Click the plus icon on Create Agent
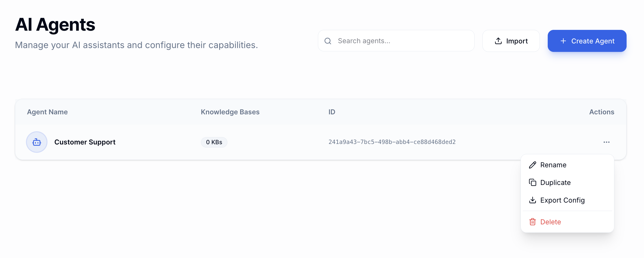The width and height of the screenshot is (644, 258). pyautogui.click(x=563, y=41)
